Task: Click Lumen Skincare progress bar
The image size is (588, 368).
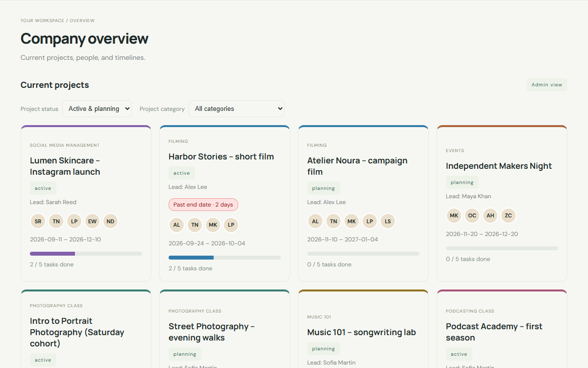Action: [x=86, y=254]
